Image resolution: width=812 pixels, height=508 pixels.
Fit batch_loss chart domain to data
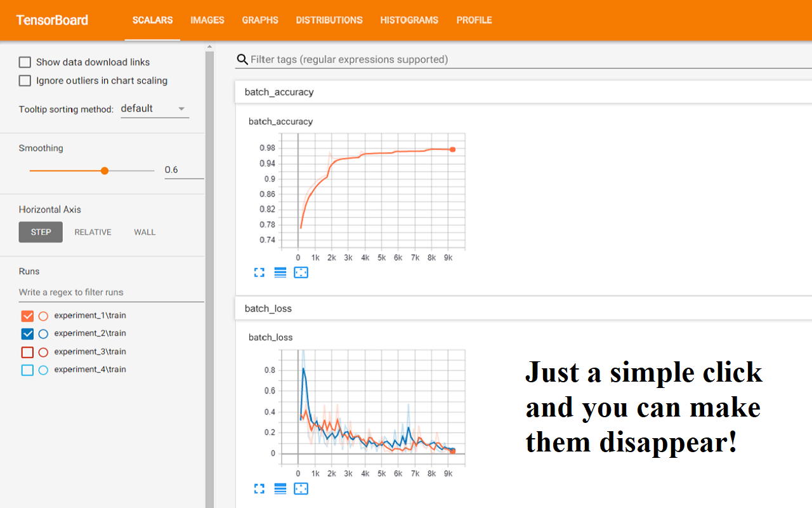tap(301, 489)
